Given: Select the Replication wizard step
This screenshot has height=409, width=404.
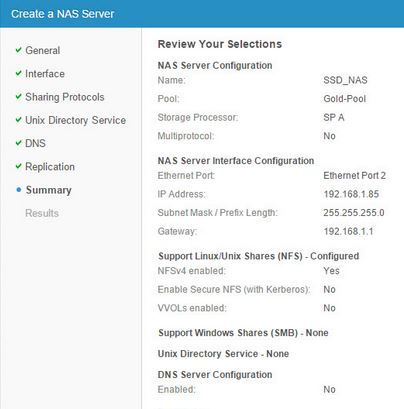Looking at the screenshot, I should coord(50,167).
